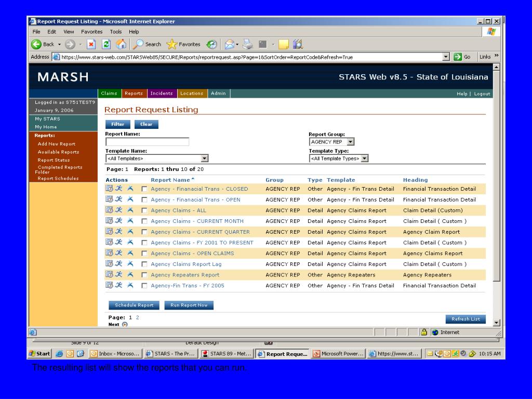Sort by the Report Name column header
The width and height of the screenshot is (532, 399).
coord(170,180)
